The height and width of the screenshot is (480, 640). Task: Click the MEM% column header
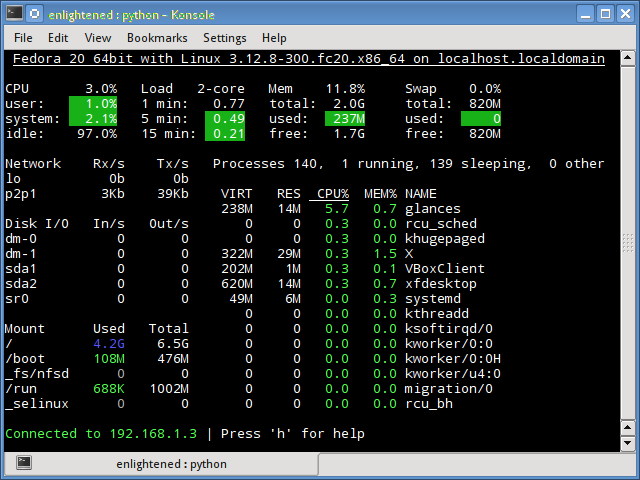pos(380,194)
